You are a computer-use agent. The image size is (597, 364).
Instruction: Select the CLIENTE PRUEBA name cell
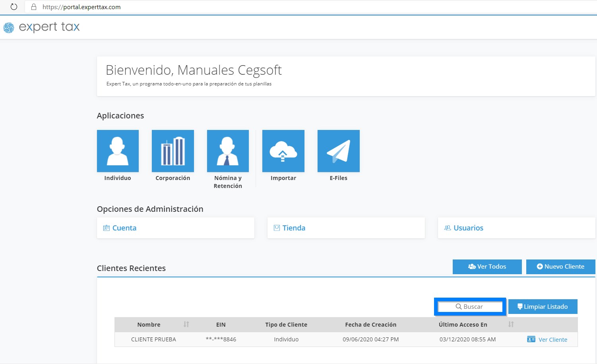[153, 339]
